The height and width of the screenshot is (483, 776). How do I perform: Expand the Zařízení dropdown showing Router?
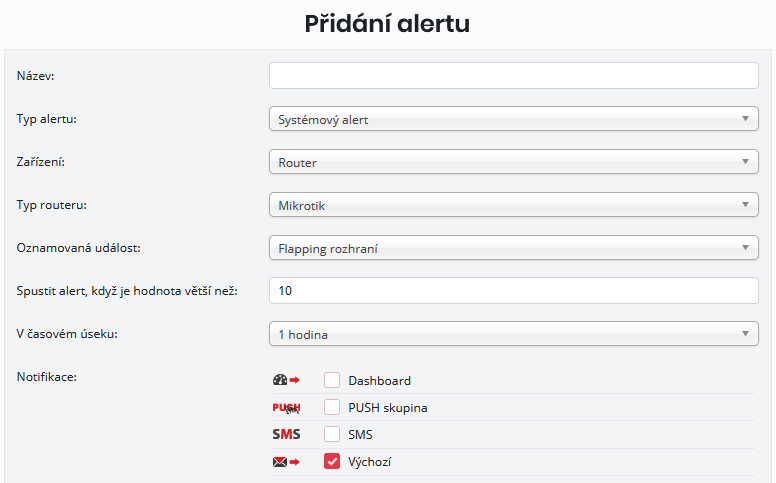coord(514,162)
